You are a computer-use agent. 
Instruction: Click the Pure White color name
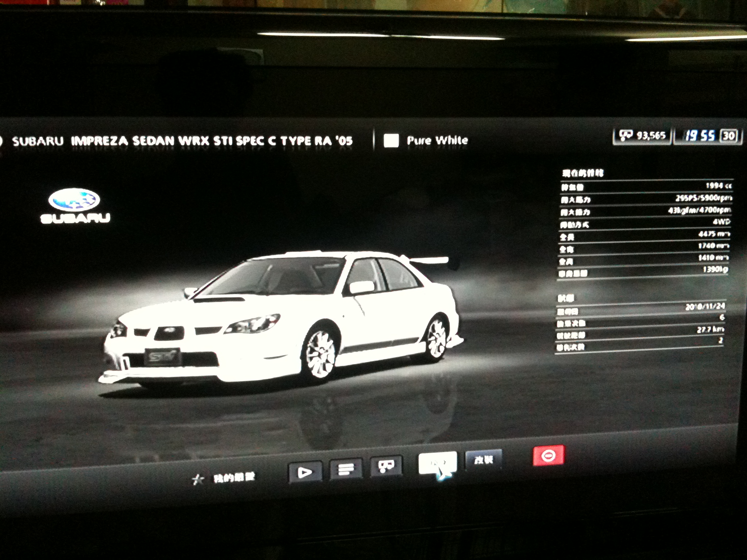click(x=437, y=140)
